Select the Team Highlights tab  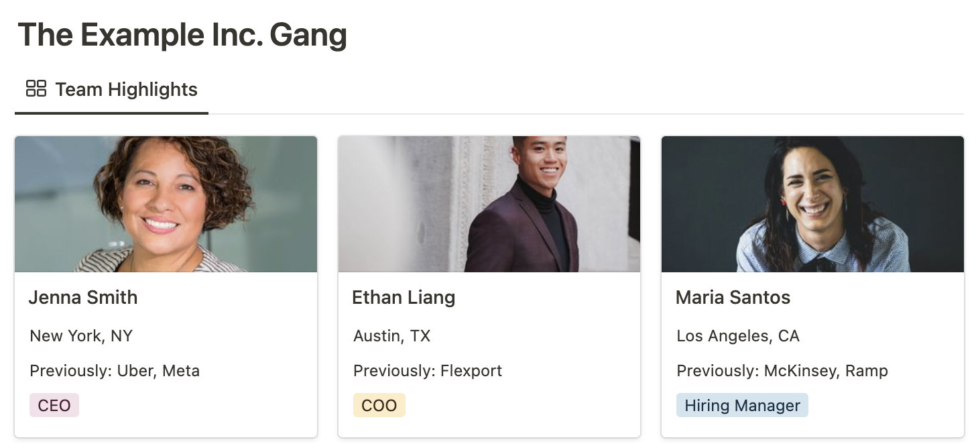(127, 89)
